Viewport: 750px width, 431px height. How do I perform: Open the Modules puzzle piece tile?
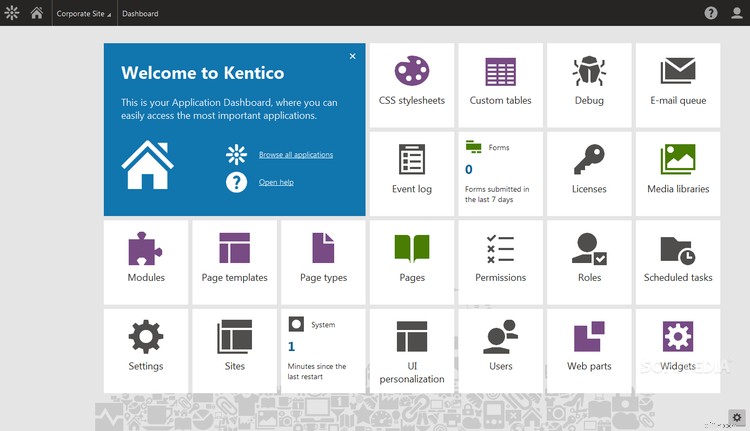click(146, 262)
